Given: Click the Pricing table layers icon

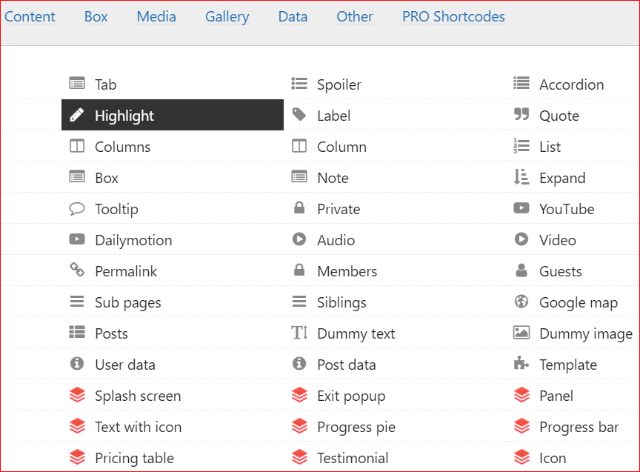Looking at the screenshot, I should coord(77,457).
